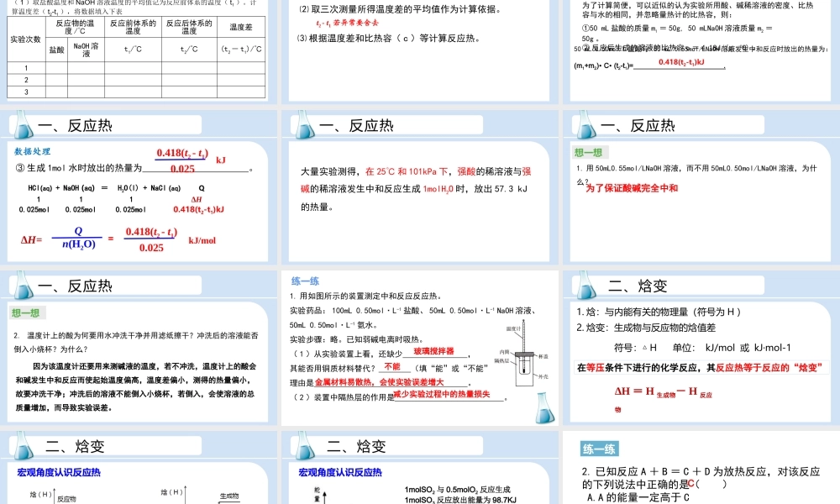This screenshot has width=840, height=504.
Task: Click the left slide's 宏观角度认识反应热 heading
Action: pos(59,472)
